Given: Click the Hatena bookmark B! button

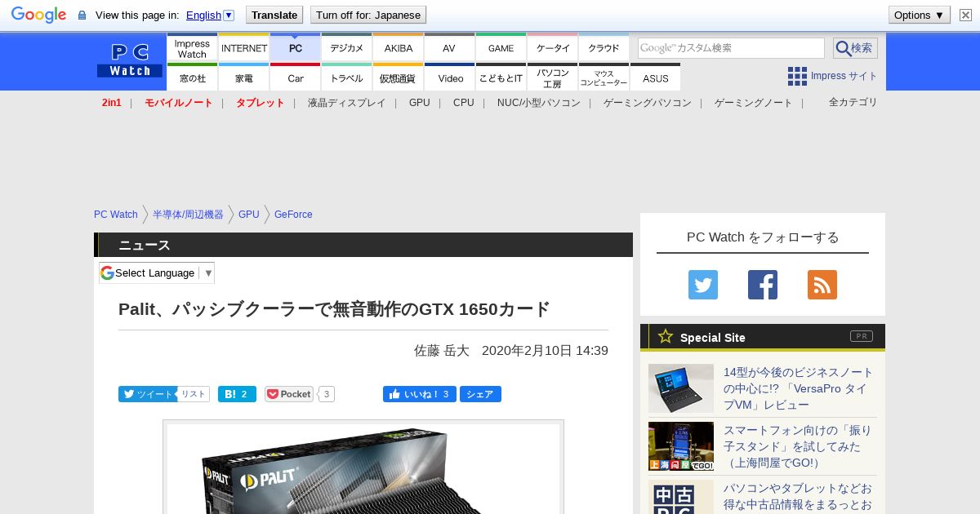Looking at the screenshot, I should coord(237,394).
